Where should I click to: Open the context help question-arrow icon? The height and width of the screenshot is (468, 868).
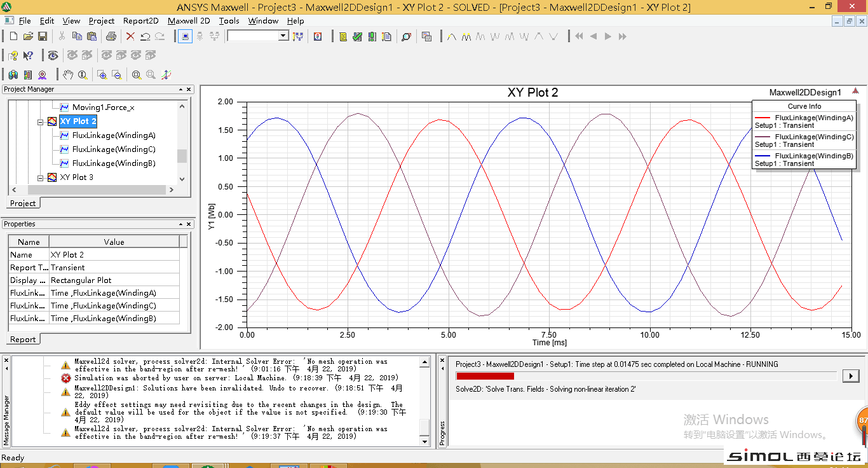click(28, 55)
